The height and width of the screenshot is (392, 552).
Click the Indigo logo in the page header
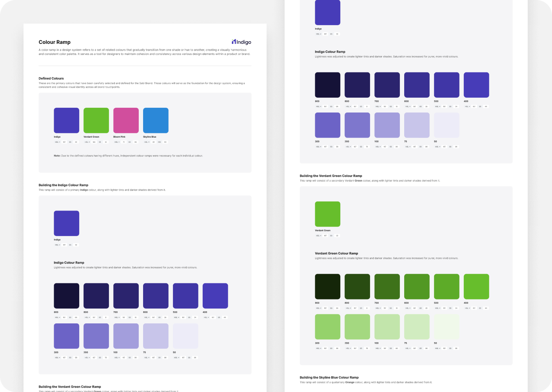(241, 42)
